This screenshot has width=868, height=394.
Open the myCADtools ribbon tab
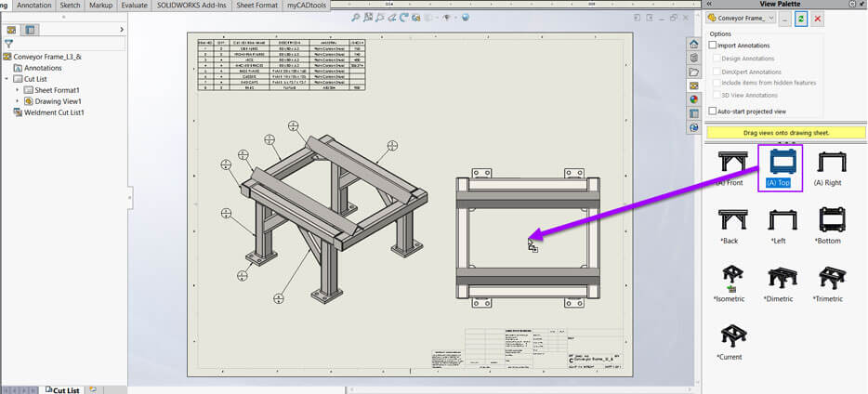[x=305, y=5]
